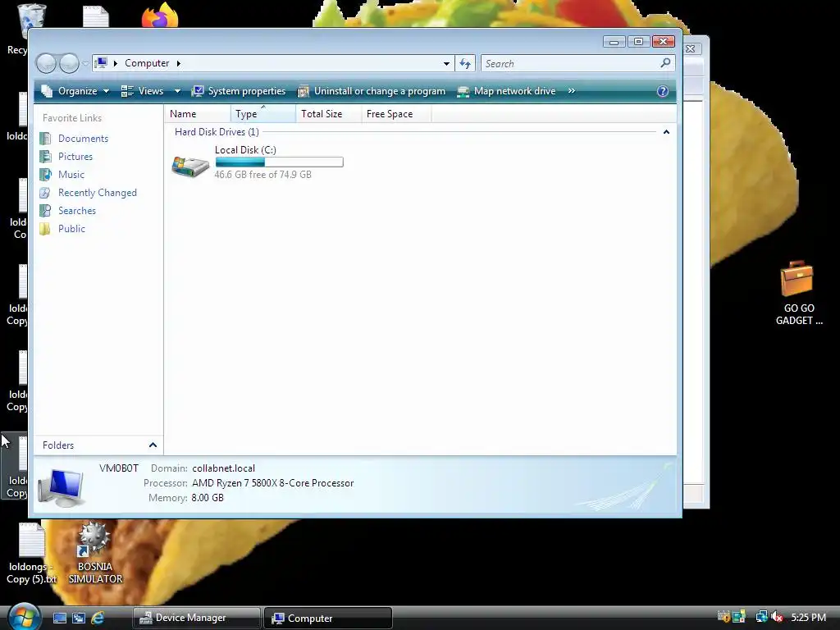Click the Views button
Viewport: 840px width, 630px height.
[x=143, y=91]
